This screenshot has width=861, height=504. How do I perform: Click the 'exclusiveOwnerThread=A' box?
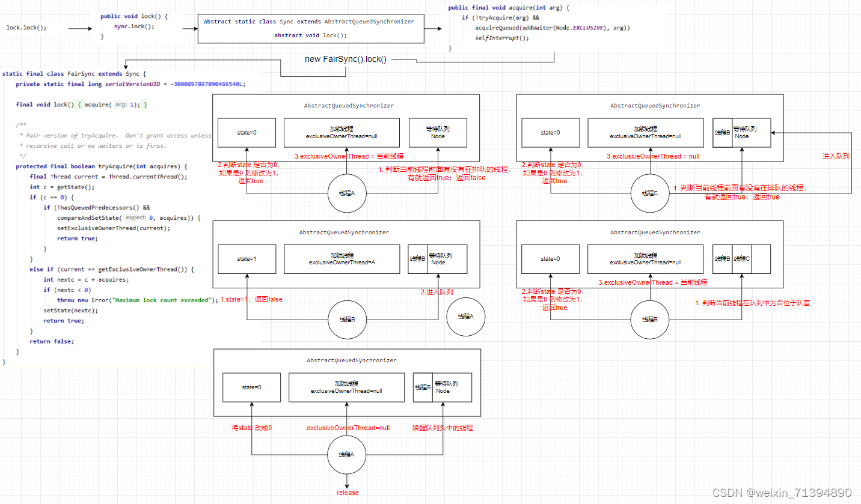342,259
